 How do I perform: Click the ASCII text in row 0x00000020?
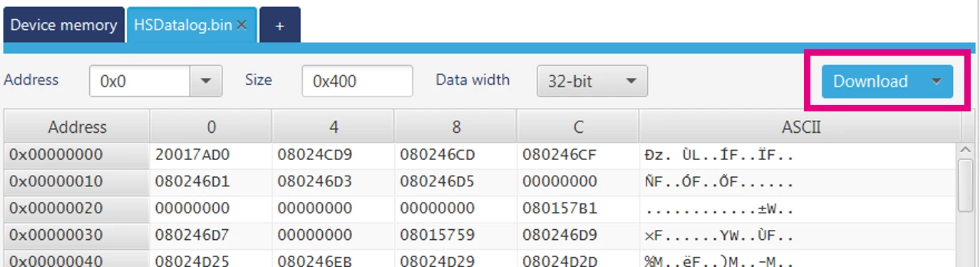[718, 208]
